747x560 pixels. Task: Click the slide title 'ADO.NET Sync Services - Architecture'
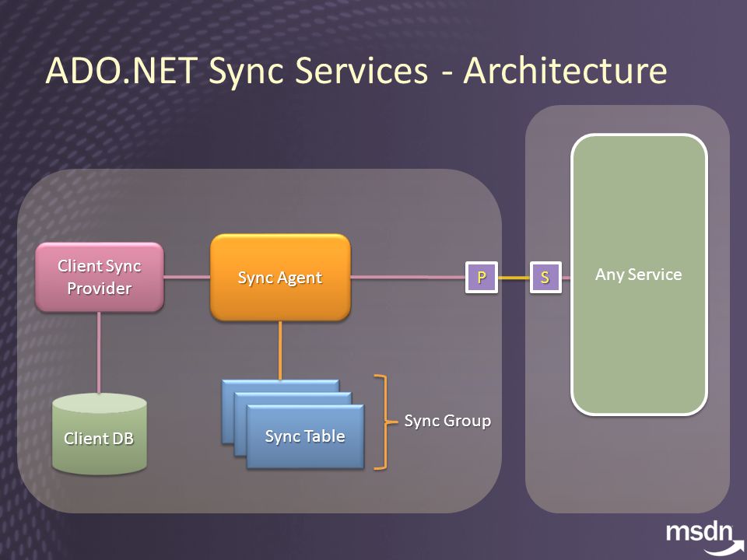(x=356, y=72)
